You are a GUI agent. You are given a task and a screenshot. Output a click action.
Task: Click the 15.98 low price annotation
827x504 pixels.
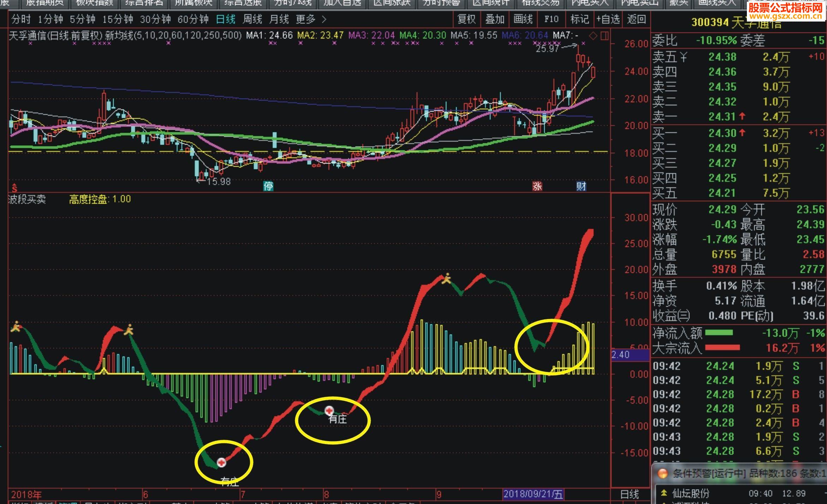coord(218,181)
